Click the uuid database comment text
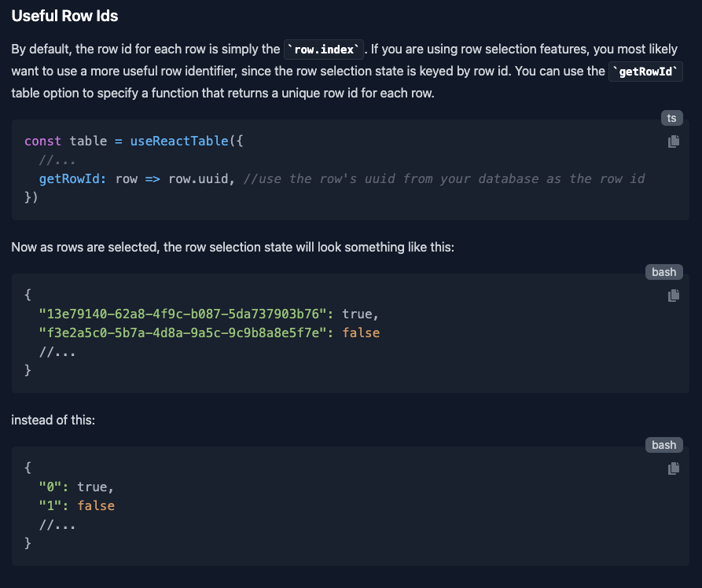This screenshot has width=702, height=588. (443, 178)
